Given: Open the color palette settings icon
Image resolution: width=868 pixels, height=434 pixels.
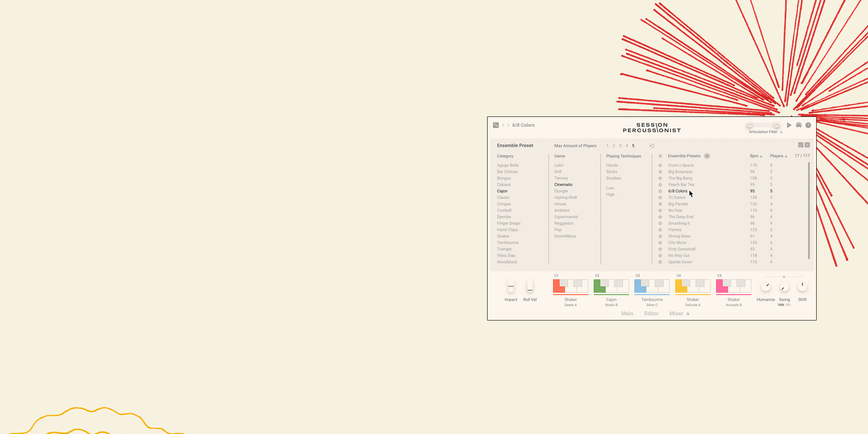Looking at the screenshot, I should point(799,125).
